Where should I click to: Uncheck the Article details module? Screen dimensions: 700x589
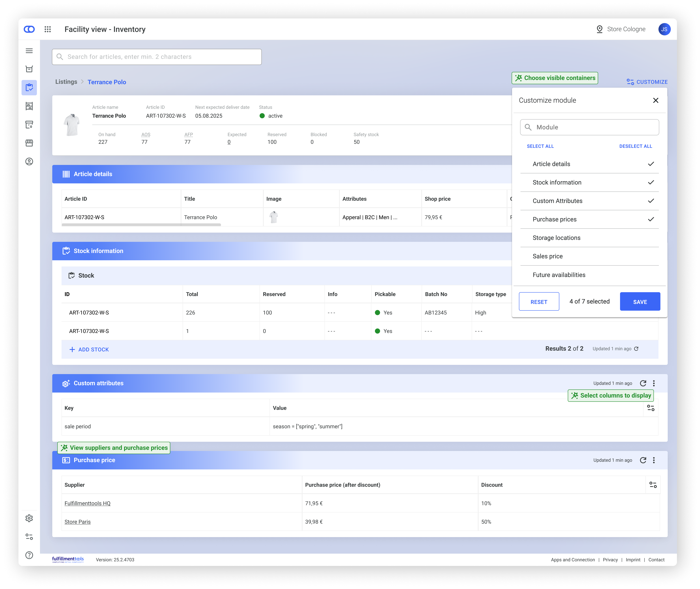click(x=589, y=164)
